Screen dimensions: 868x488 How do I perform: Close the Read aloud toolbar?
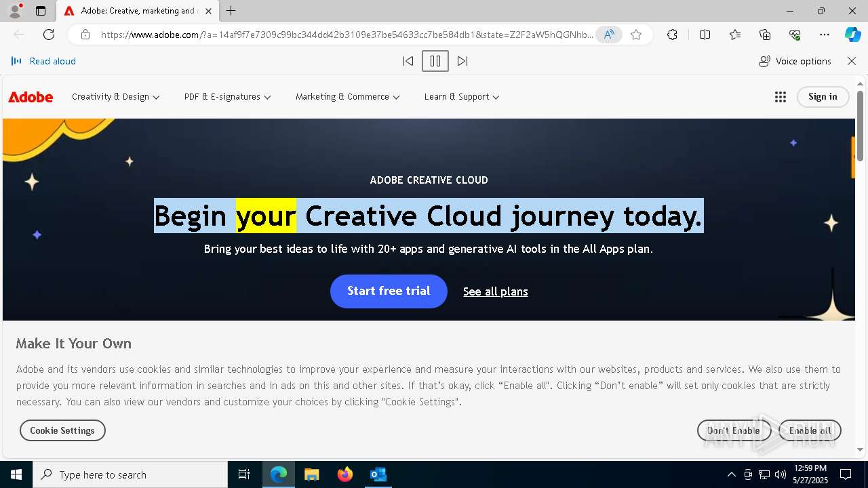click(x=852, y=61)
